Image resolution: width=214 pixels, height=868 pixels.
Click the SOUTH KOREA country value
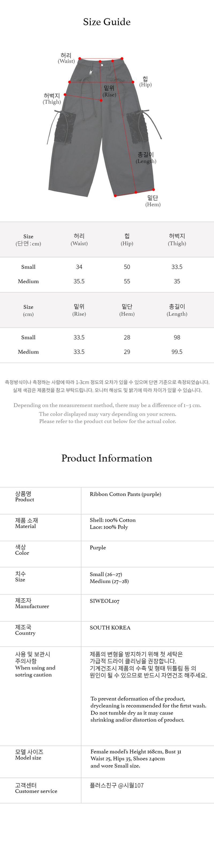[110, 627]
